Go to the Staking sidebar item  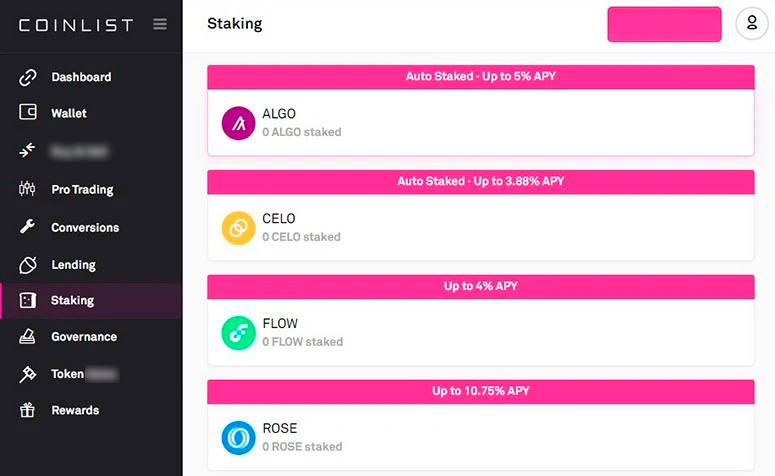[x=72, y=300]
